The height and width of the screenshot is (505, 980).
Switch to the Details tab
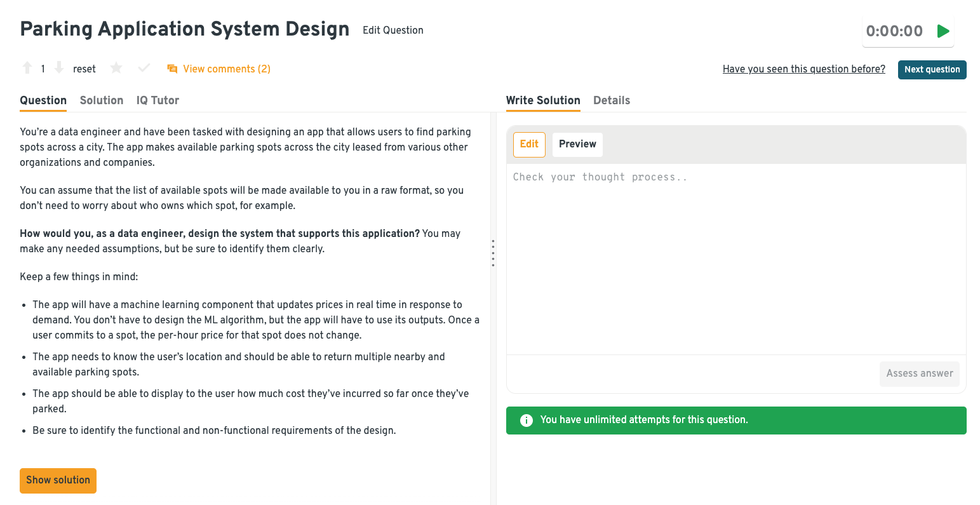[x=611, y=100]
